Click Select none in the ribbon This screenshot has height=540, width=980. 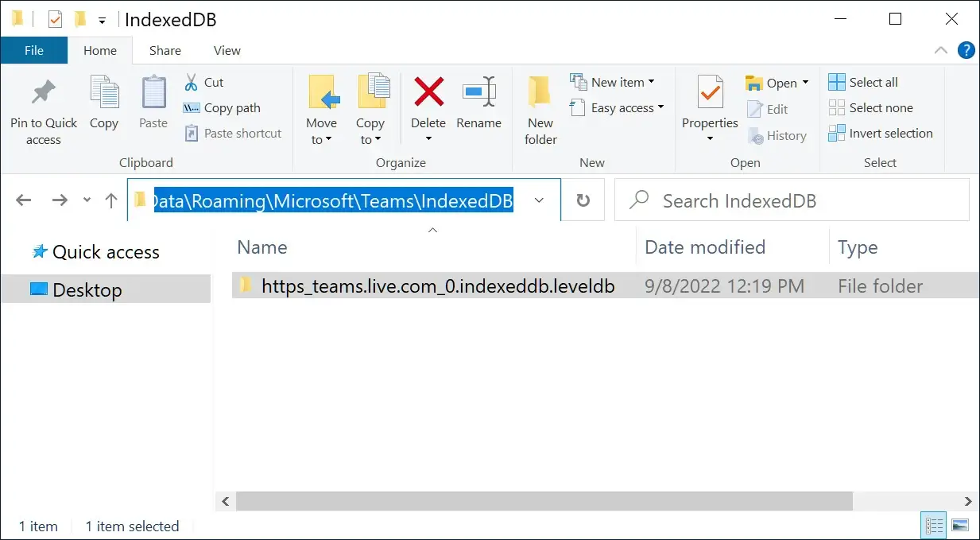(x=870, y=107)
